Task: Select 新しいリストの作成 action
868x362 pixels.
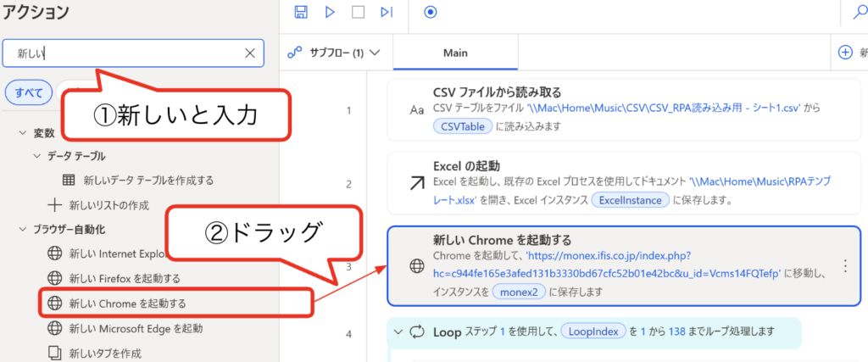Action: point(108,204)
